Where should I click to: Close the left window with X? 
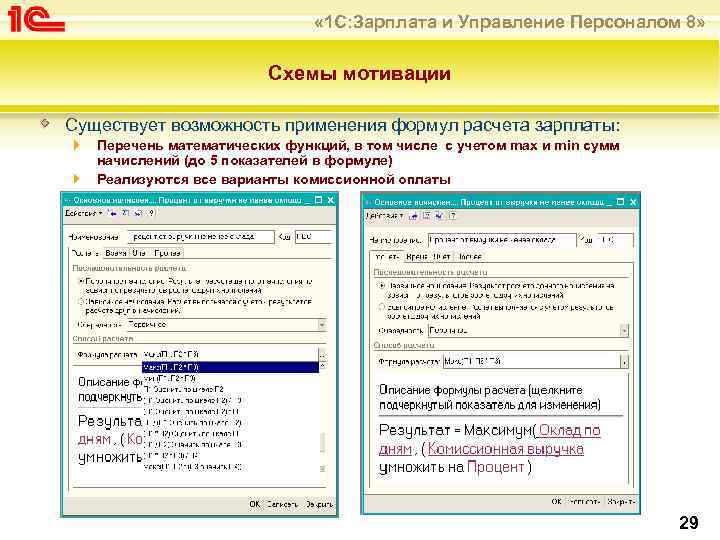point(330,200)
